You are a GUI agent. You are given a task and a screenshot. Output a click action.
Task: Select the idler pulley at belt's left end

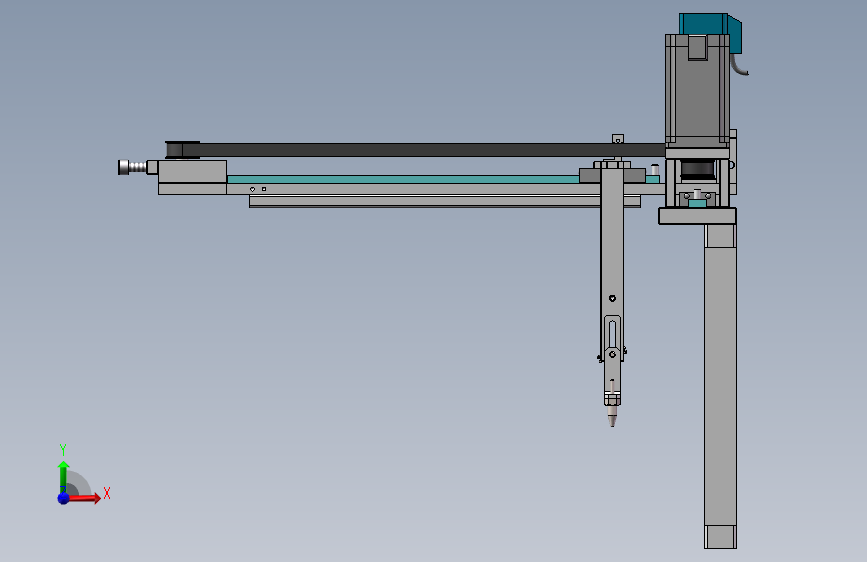182,150
